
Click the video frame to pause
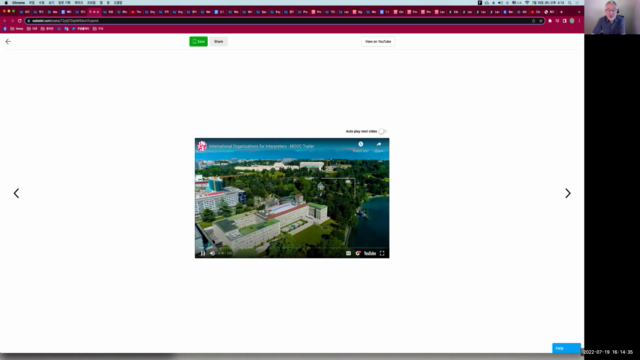[292, 198]
